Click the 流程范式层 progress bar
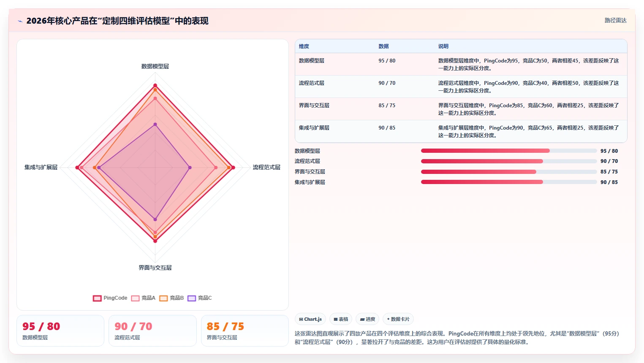Screen dimensions: 644x363 click(x=509, y=161)
